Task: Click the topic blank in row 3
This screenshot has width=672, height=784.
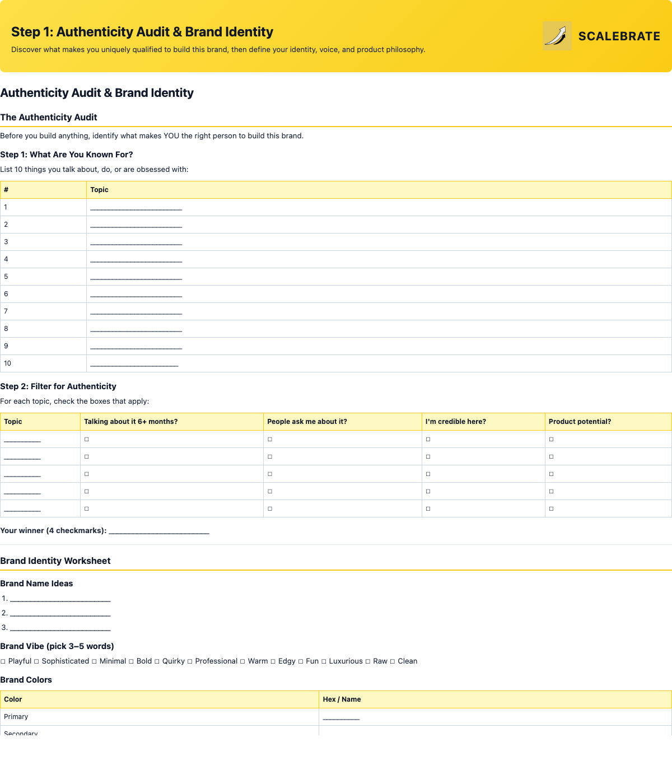Action: point(136,242)
